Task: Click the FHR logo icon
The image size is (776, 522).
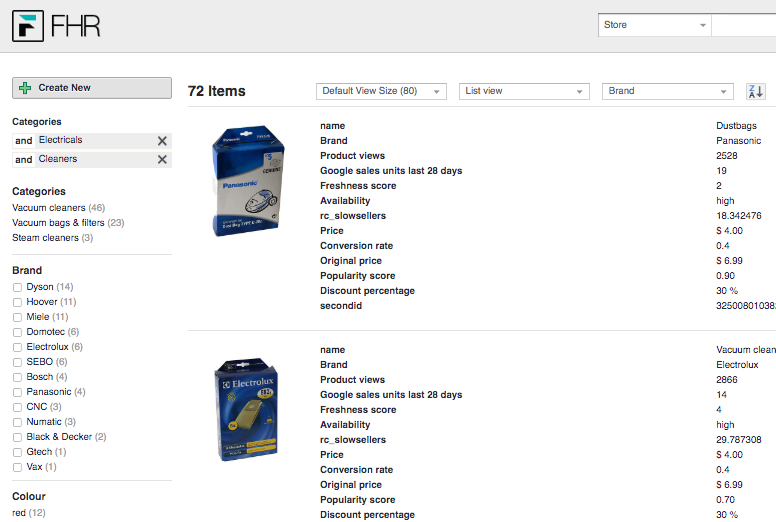Action: pos(28,26)
